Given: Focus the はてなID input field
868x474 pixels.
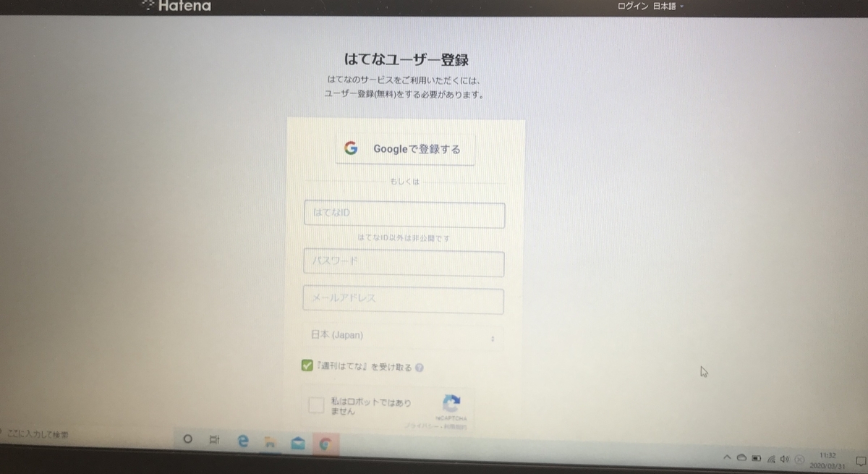Looking at the screenshot, I should [404, 215].
